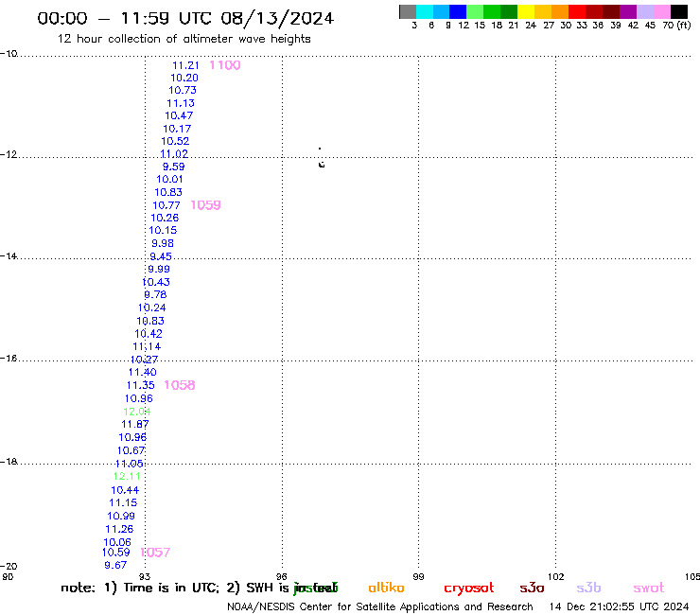Image resolution: width=700 pixels, height=615 pixels.
Task: Click the pink time label "1057"
Action: click(155, 553)
